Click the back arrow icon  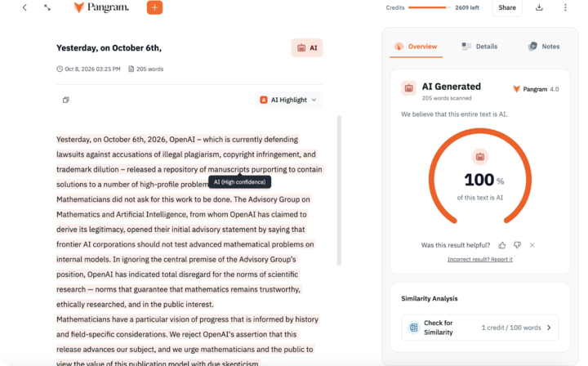24,7
